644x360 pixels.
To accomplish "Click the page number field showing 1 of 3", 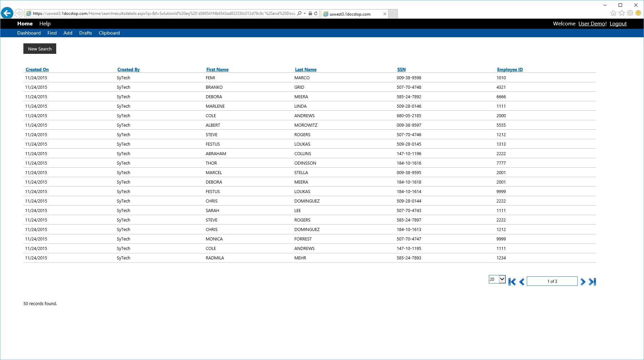I will (x=552, y=281).
